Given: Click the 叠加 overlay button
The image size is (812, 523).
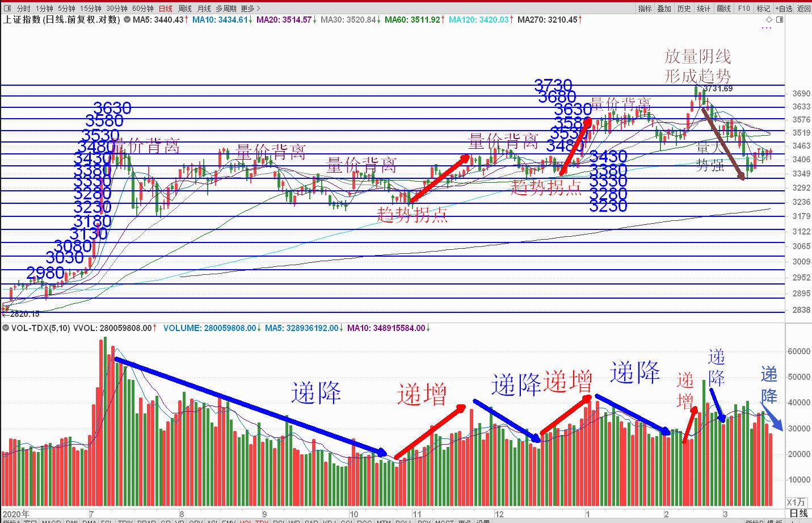Looking at the screenshot, I should [x=664, y=9].
